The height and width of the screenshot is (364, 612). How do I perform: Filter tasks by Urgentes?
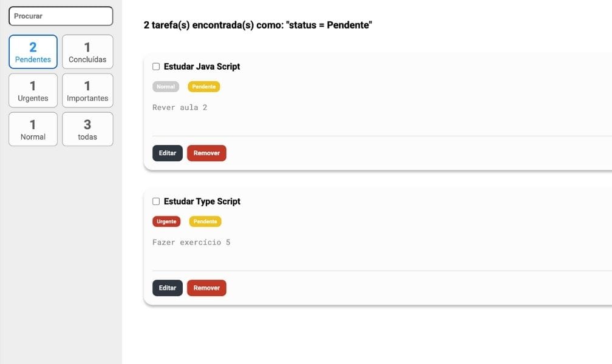point(33,91)
